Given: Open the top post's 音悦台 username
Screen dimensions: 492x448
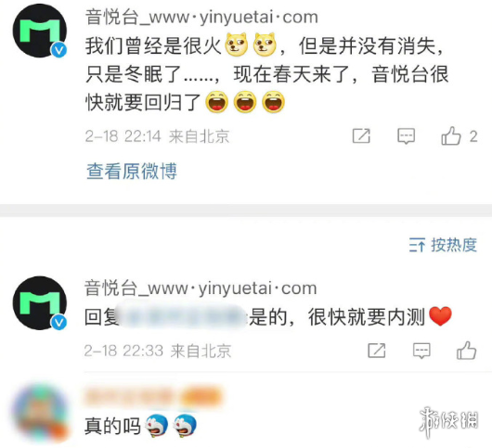Looking at the screenshot, I should tap(201, 17).
